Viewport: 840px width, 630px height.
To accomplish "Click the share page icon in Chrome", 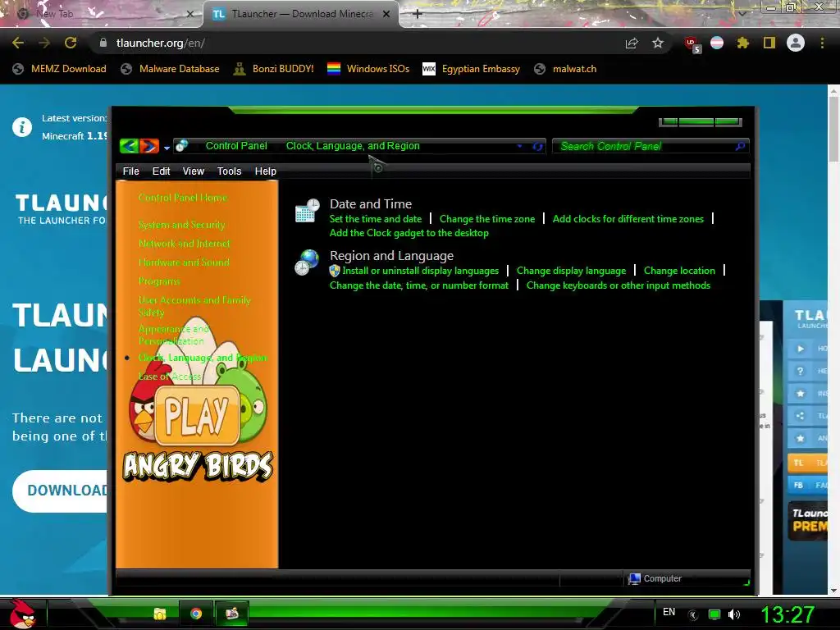I will pos(632,43).
